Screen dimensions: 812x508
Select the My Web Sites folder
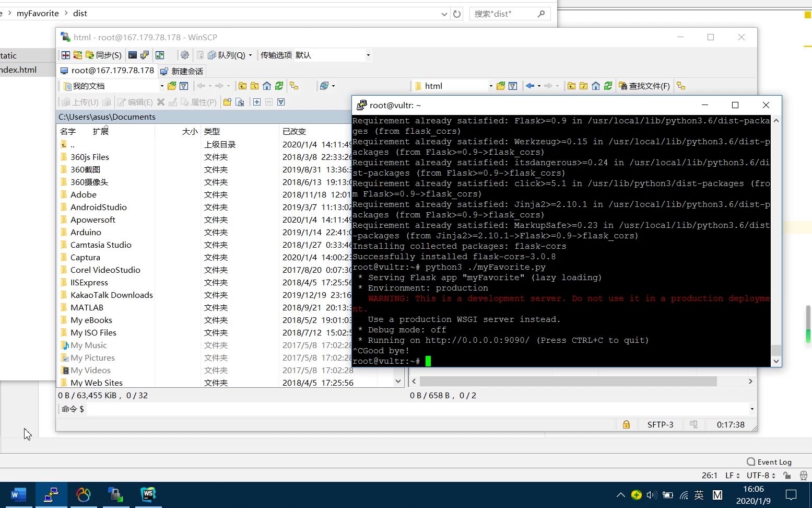97,383
